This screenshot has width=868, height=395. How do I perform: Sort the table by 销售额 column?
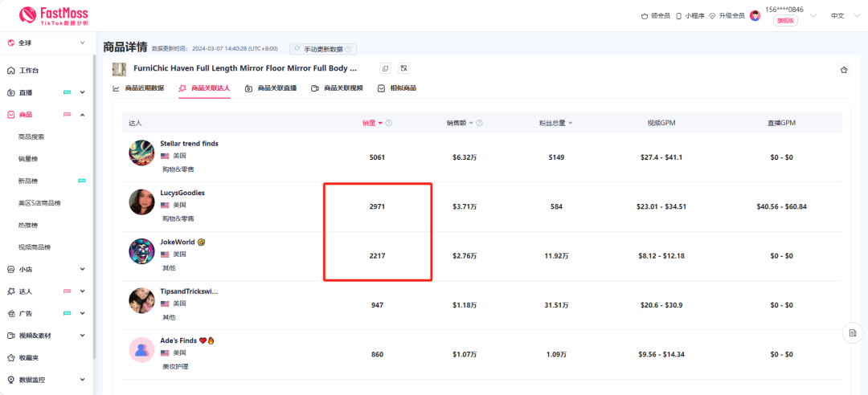(x=460, y=123)
